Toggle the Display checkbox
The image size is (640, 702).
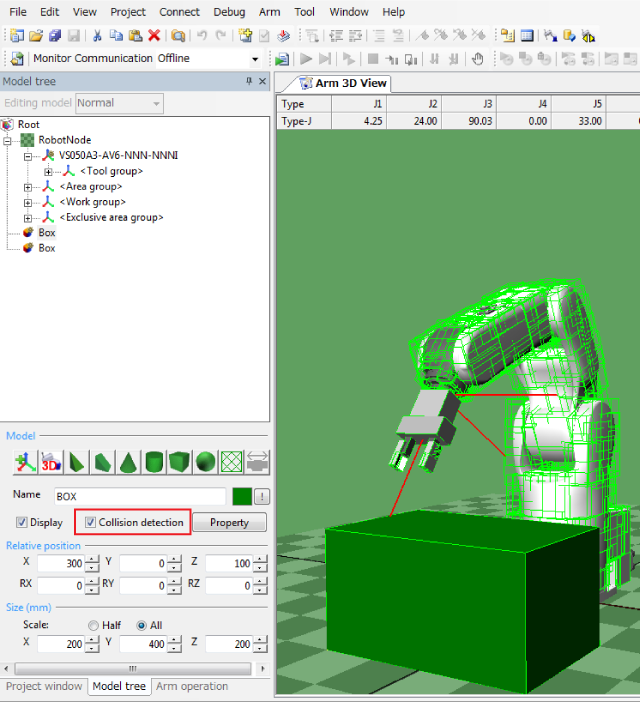click(x=22, y=522)
